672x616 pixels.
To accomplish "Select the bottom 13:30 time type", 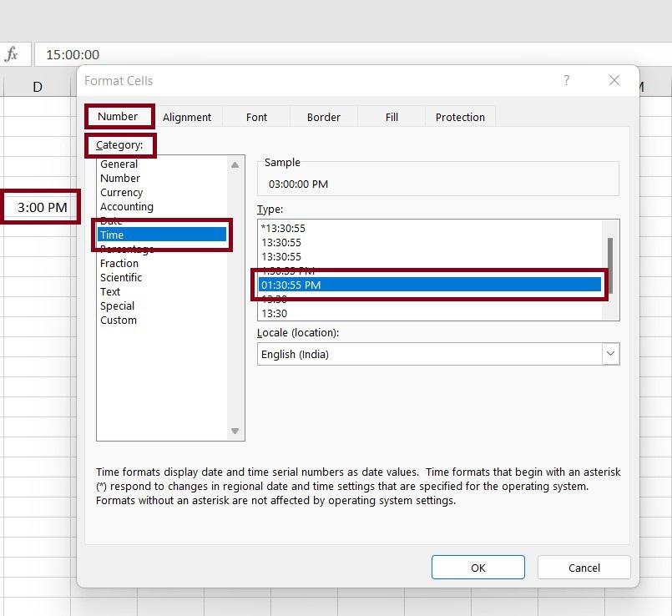I will click(430, 313).
